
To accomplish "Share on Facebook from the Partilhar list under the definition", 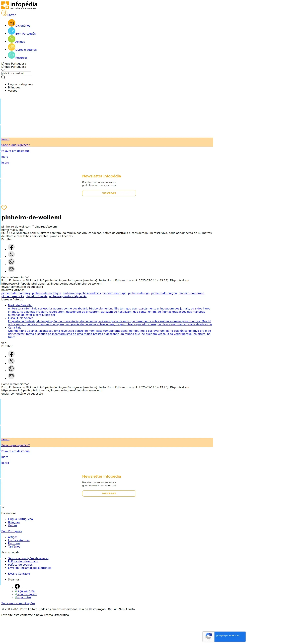I will click(x=11, y=247).
